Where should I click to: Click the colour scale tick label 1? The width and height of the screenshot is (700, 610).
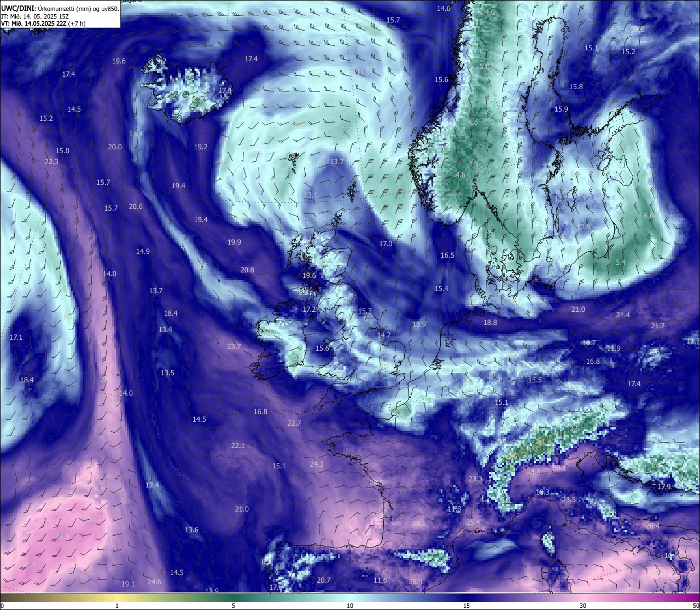tap(117, 606)
